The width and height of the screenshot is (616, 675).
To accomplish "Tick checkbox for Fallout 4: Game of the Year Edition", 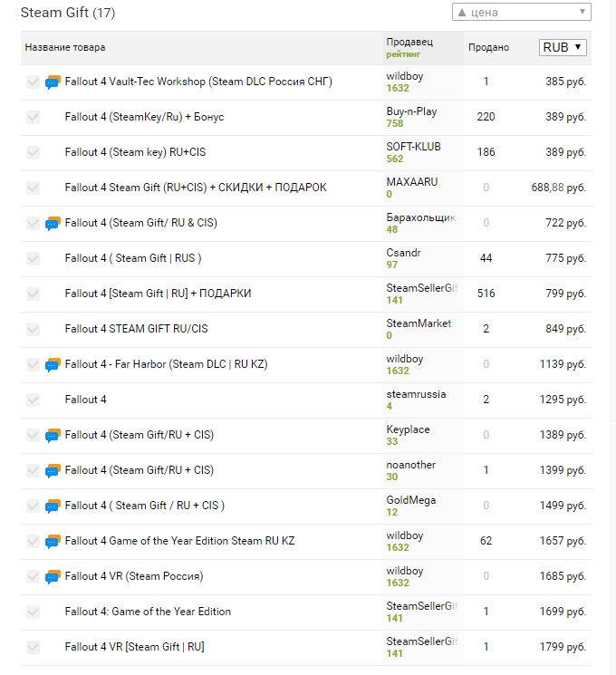I will [33, 612].
